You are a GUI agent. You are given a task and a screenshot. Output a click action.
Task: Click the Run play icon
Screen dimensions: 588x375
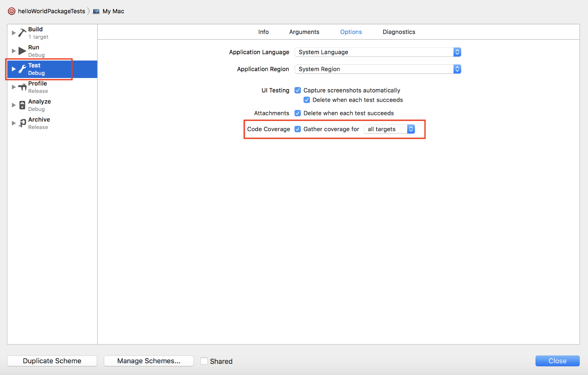click(x=22, y=51)
